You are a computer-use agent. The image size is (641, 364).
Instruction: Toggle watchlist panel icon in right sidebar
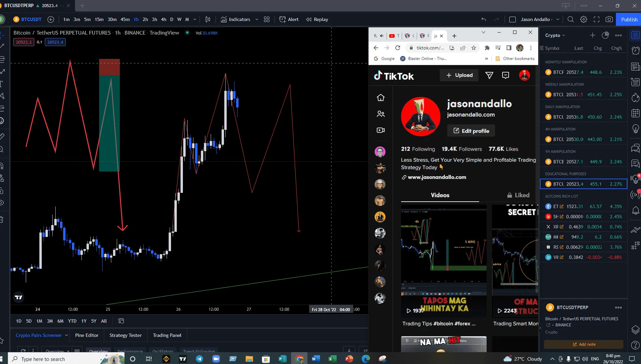click(636, 35)
